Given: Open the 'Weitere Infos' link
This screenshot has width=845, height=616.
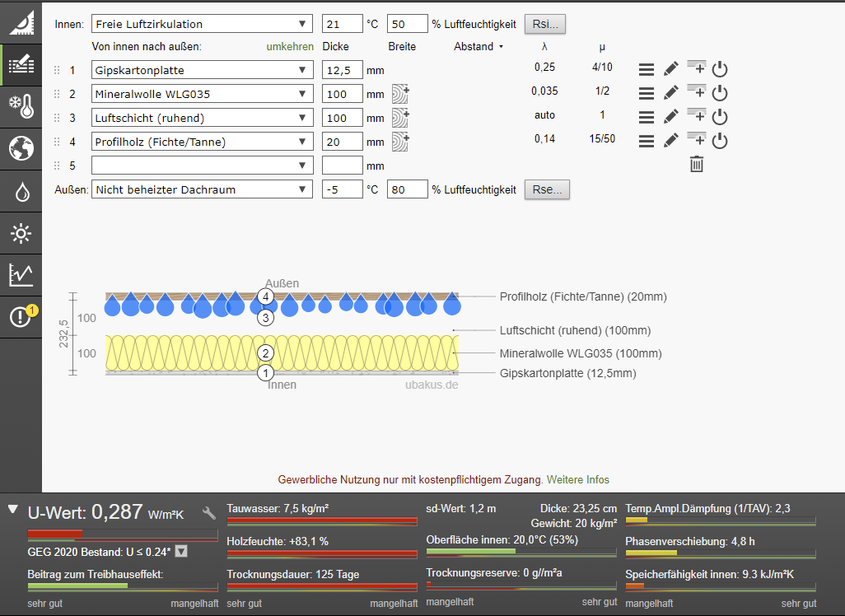Looking at the screenshot, I should [578, 479].
